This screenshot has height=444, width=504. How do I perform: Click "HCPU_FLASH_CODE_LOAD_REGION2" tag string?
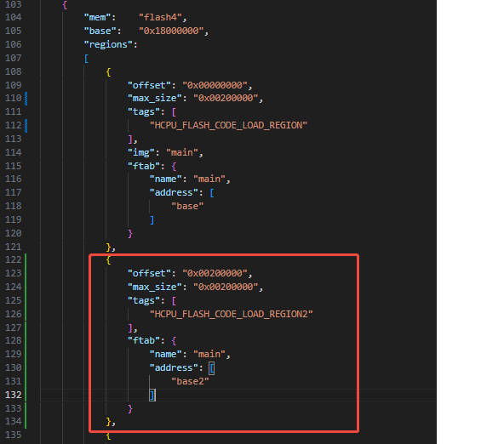(x=231, y=314)
